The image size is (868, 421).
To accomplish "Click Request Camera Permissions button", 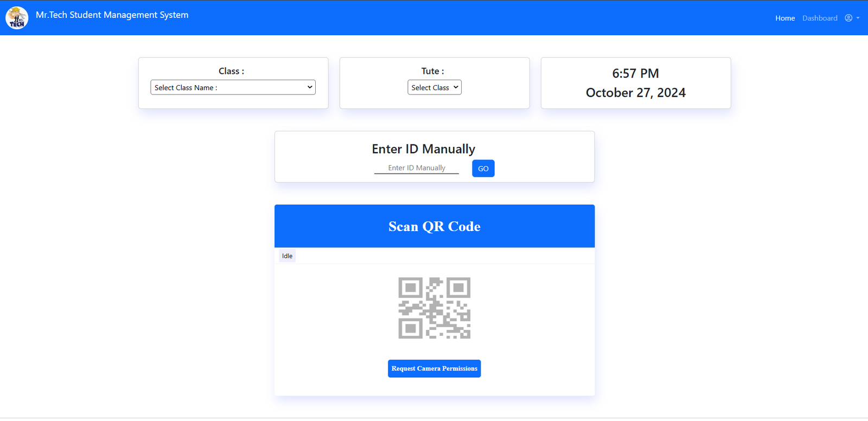I will click(x=434, y=368).
